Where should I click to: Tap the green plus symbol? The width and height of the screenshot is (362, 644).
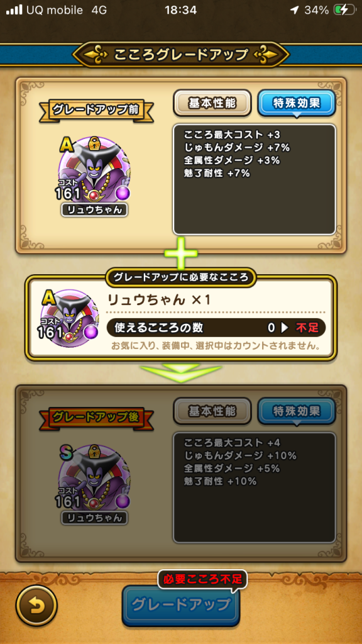coord(180,253)
